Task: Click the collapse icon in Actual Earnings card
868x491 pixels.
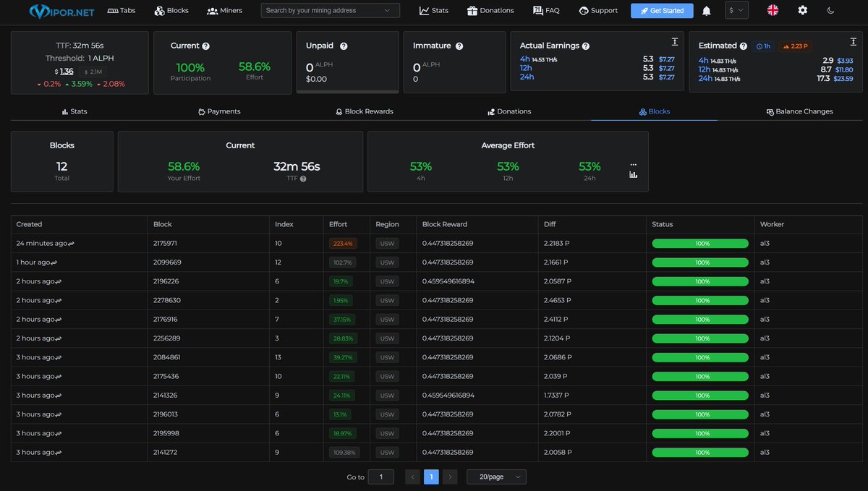Action: coord(674,42)
